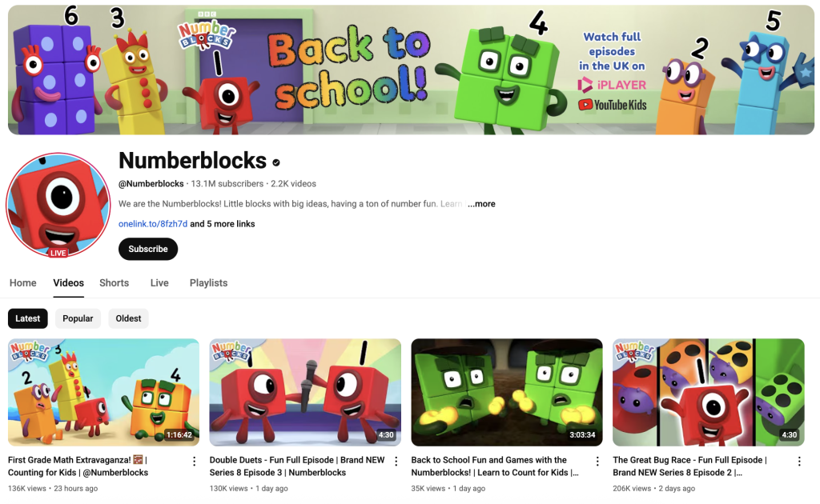
Task: Open the Great Bug Race video thumbnail
Action: click(709, 392)
